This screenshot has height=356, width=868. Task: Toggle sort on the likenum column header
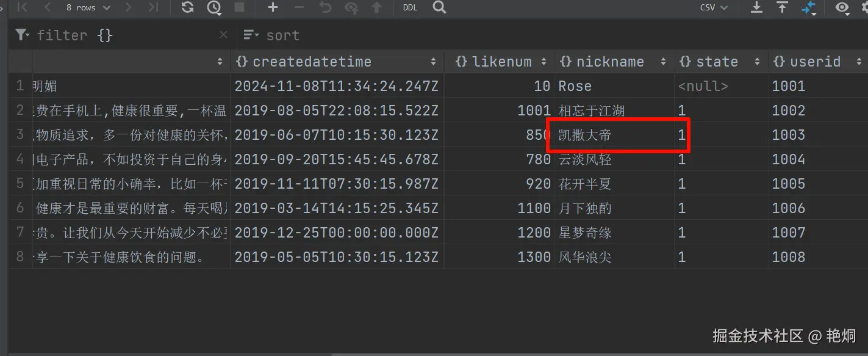(x=545, y=61)
